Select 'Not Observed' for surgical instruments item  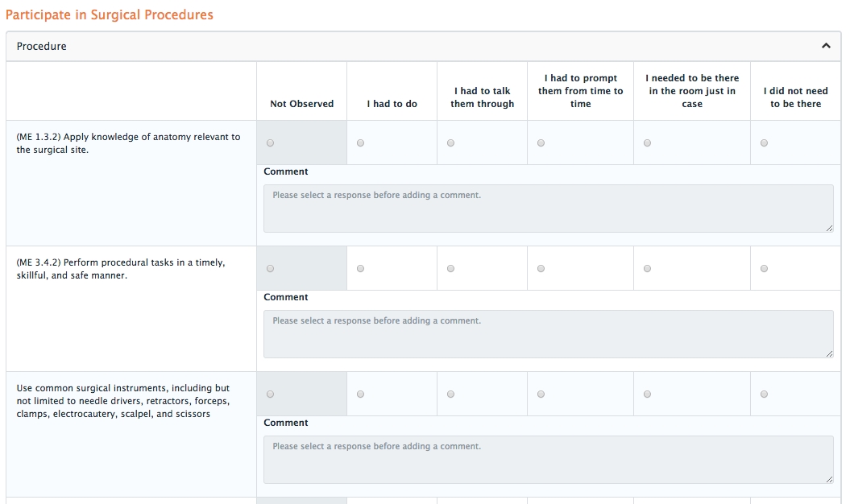coord(270,395)
